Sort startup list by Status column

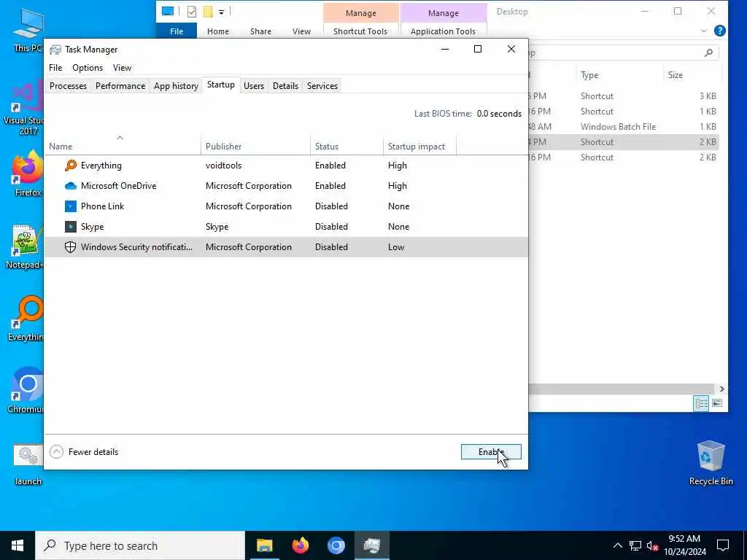347,146
